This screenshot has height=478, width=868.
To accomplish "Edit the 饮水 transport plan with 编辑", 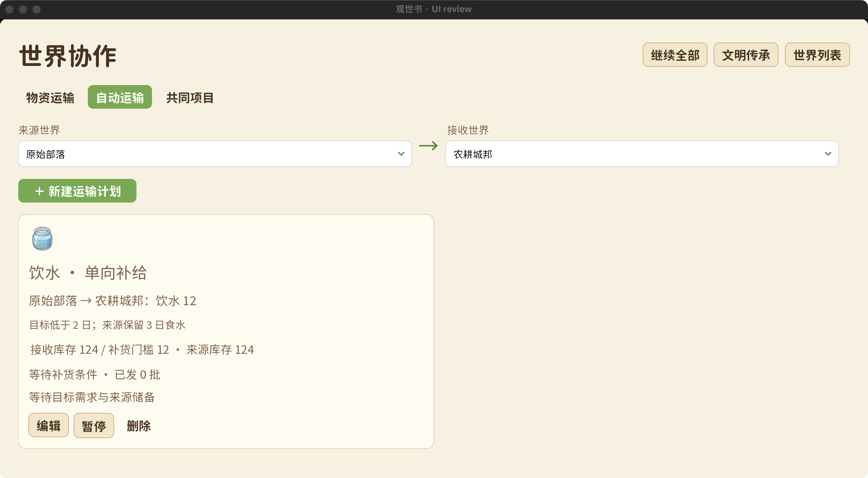I will pyautogui.click(x=49, y=426).
